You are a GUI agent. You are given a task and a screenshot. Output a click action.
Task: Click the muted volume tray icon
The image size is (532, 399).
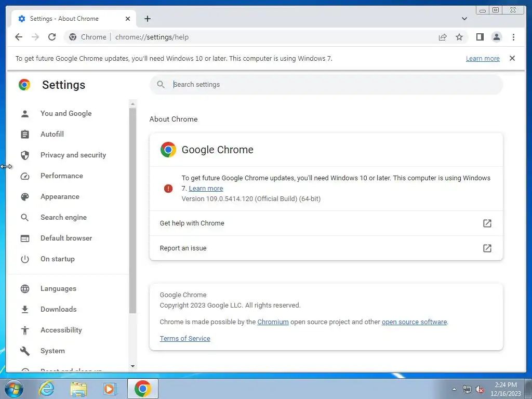tap(480, 390)
